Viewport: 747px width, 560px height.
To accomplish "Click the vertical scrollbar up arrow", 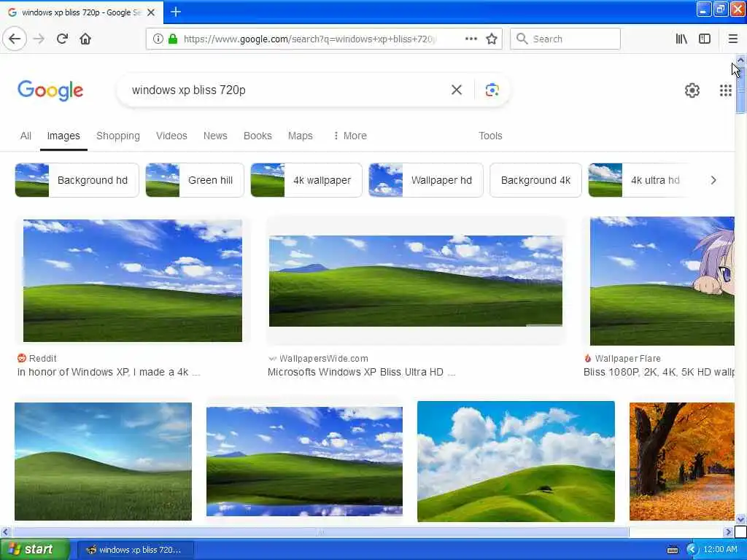I will point(740,60).
